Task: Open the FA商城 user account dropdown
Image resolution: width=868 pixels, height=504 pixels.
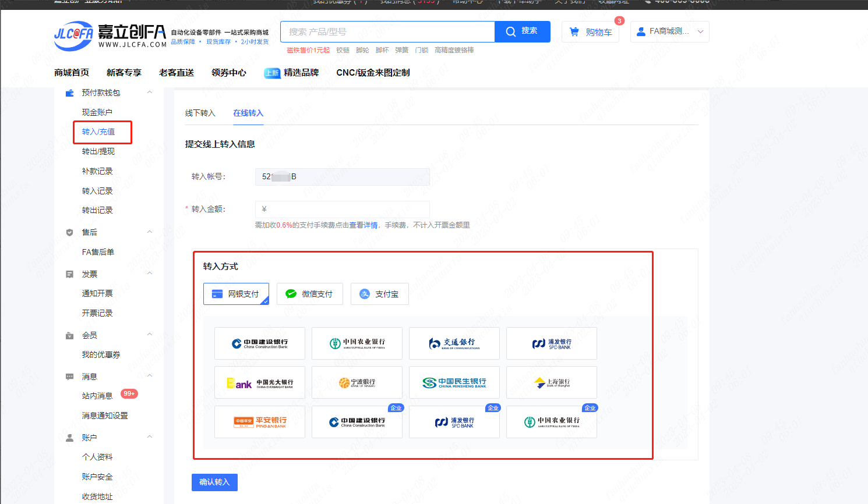Action: pyautogui.click(x=669, y=31)
